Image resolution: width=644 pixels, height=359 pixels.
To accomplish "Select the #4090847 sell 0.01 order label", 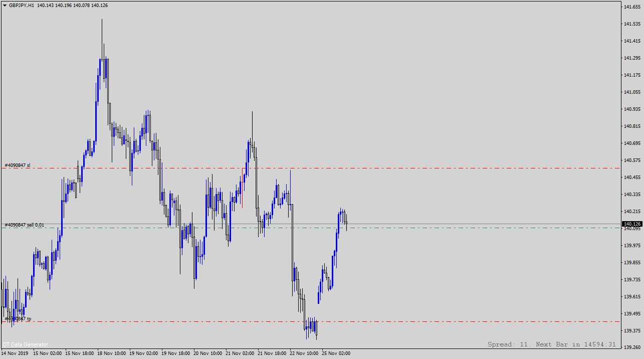I will [x=24, y=225].
